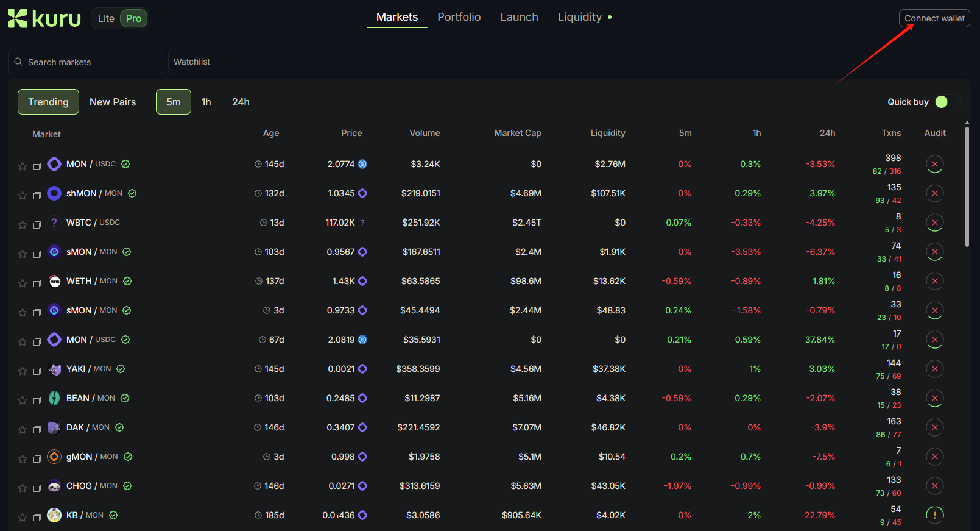This screenshot has width=980, height=531.
Task: Open the Portfolio tab
Action: (459, 17)
